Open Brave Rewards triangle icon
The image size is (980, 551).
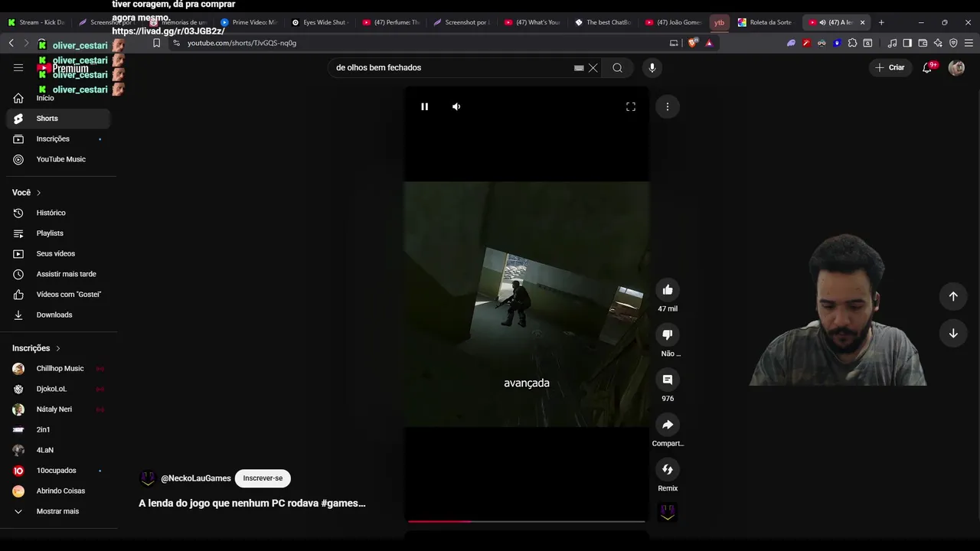click(x=709, y=43)
